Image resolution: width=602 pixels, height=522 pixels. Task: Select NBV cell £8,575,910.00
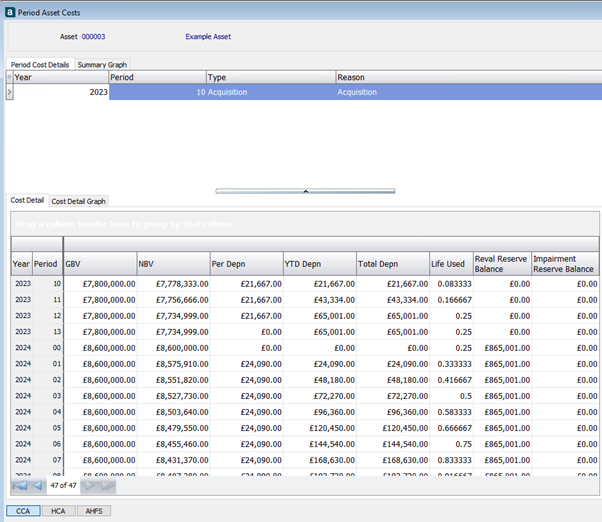point(174,364)
